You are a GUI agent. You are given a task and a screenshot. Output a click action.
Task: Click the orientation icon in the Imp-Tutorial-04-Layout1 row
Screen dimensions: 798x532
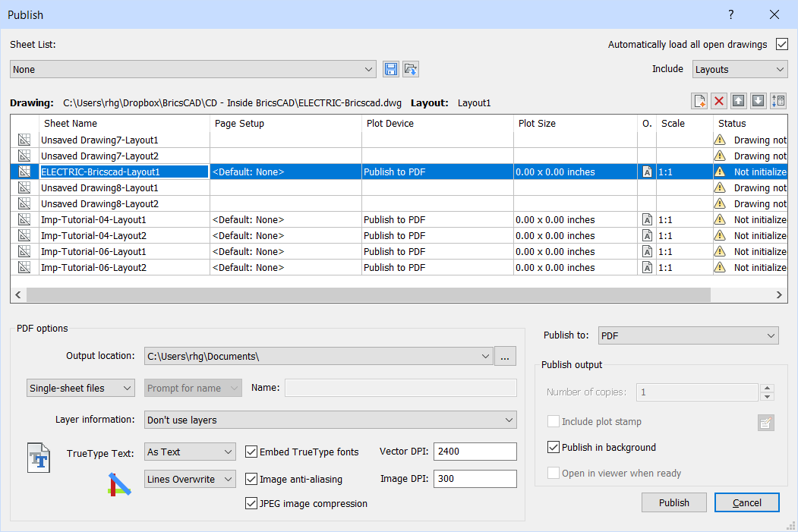(x=647, y=220)
